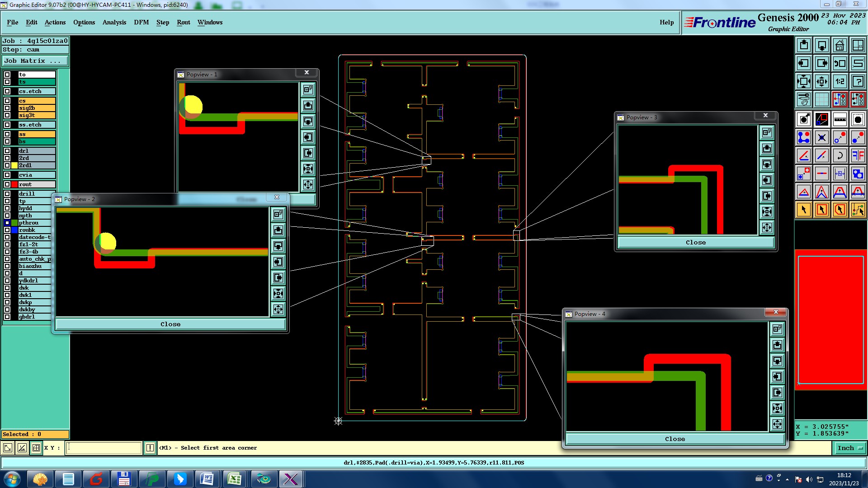868x488 pixels.
Task: Toggle the pthrou layer checkbox
Action: [7, 223]
